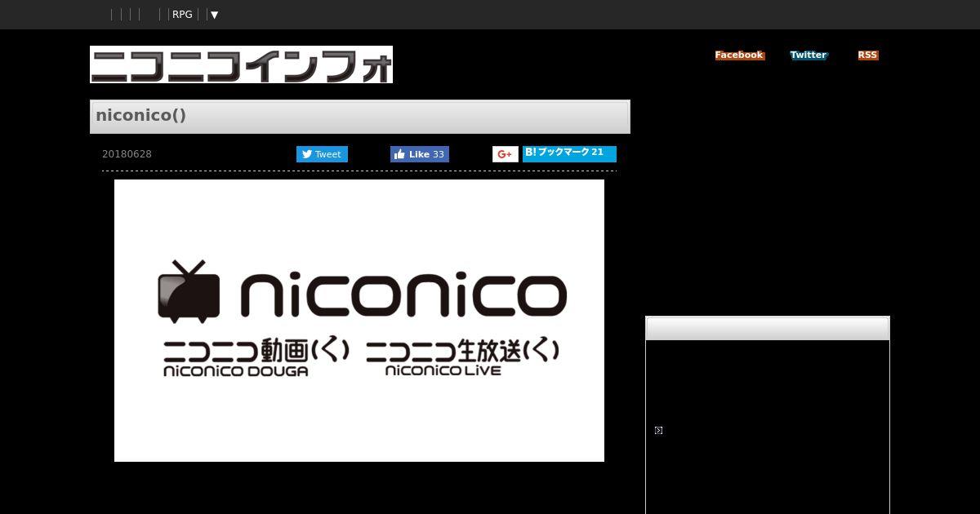Expand the ▼ menu in top bar
This screenshot has height=514, width=980.
click(214, 15)
